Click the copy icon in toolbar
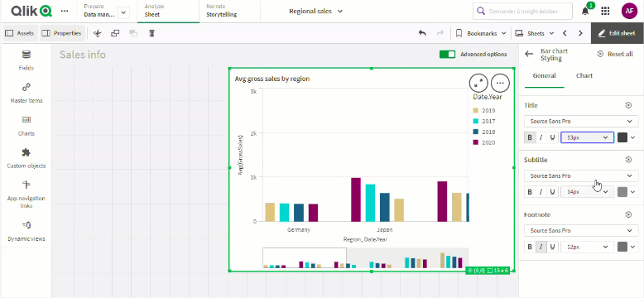644x298 pixels. 115,33
